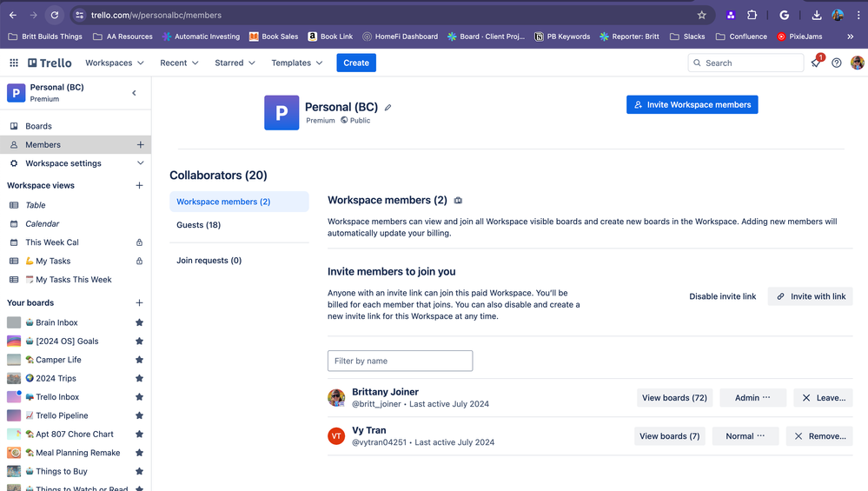Select Join requests (0) tab
This screenshot has height=491, width=868.
point(239,260)
